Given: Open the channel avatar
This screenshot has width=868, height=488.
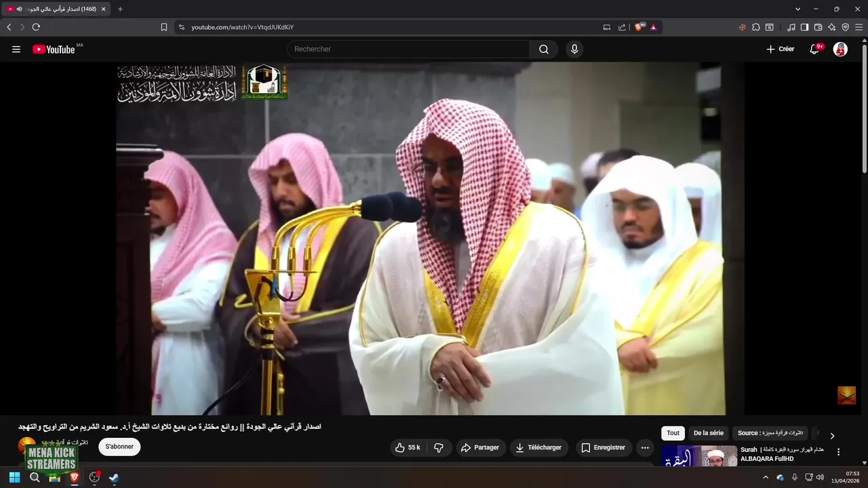Looking at the screenshot, I should tap(26, 445).
